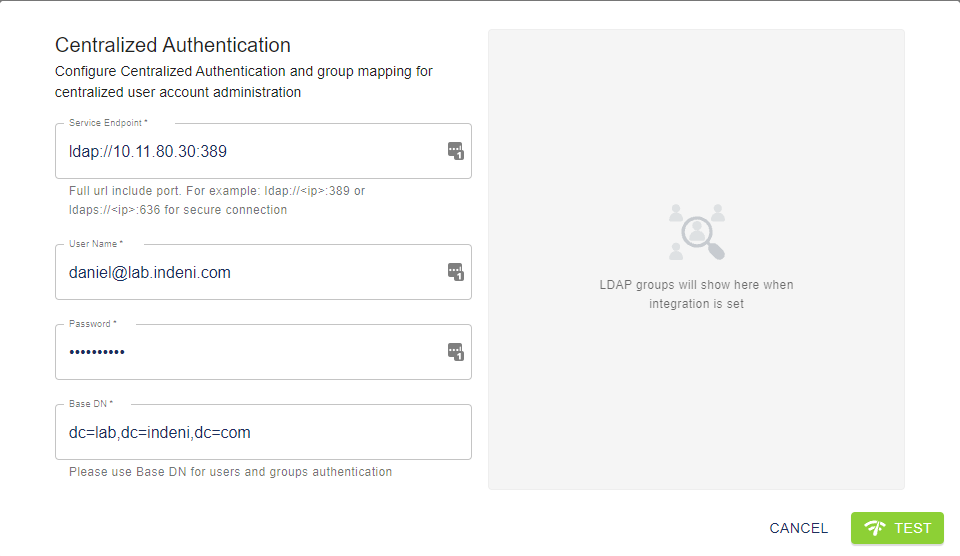Screen dimensions: 960x556
Task: Focus the Service Endpoint ldap URL field
Action: [x=250, y=152]
